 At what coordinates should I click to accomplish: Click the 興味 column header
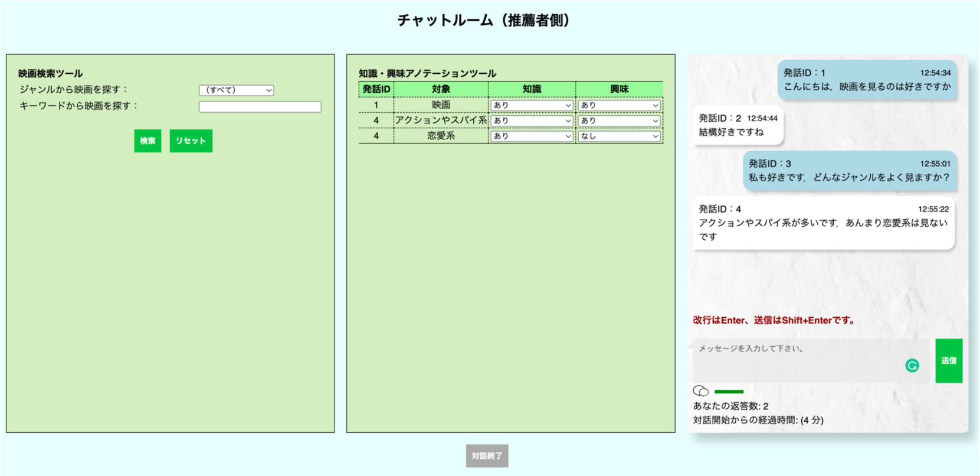(619, 89)
